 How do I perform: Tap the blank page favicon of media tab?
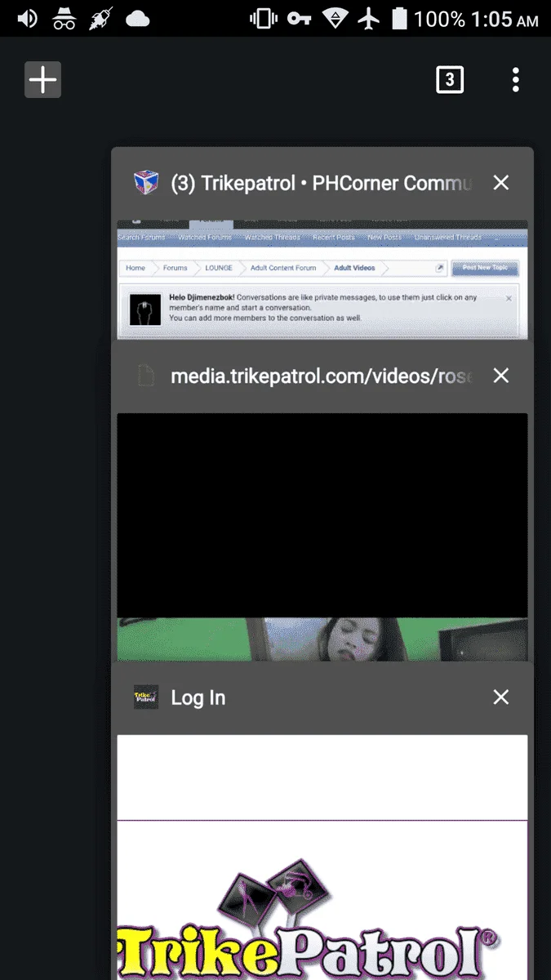(x=145, y=376)
